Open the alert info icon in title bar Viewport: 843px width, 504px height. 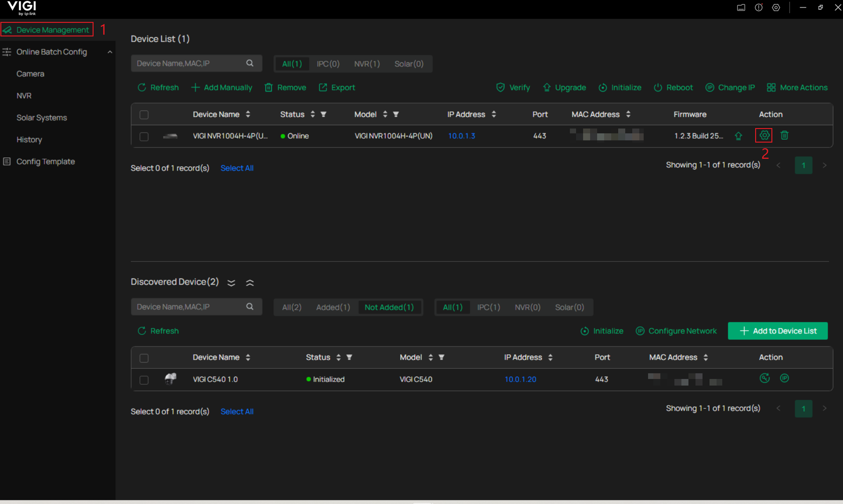tap(758, 8)
